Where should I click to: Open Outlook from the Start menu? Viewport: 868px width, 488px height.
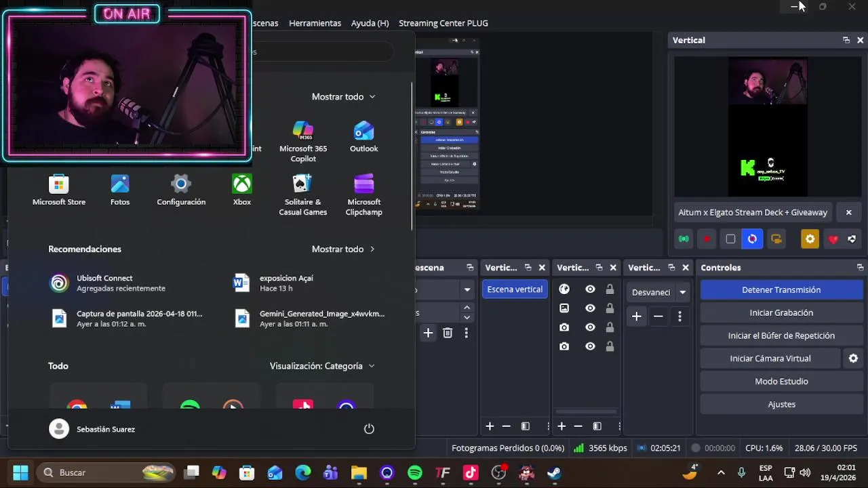[x=364, y=137]
